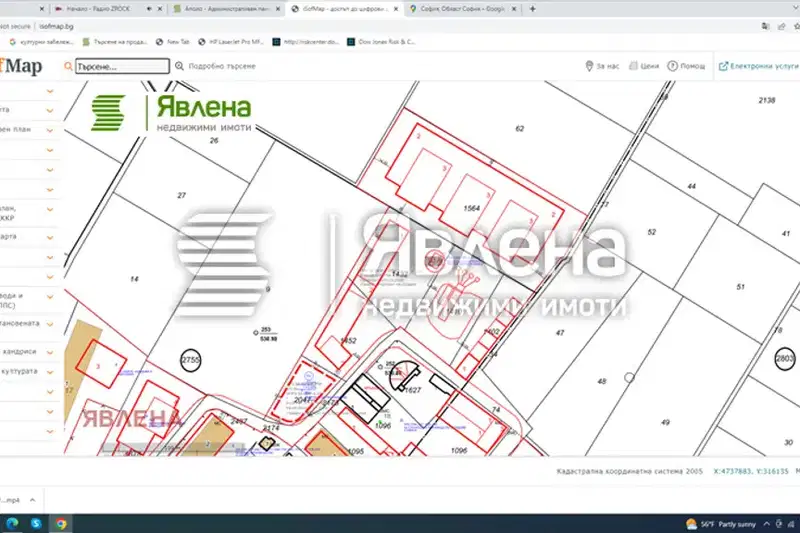This screenshot has height=533, width=800.
Task: Switch to the Аполо admin panel tab
Action: click(227, 9)
